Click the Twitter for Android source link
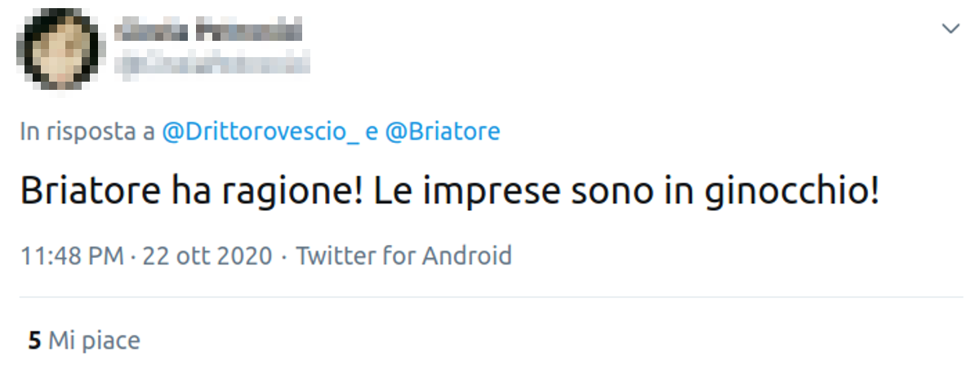The width and height of the screenshot is (980, 374). click(x=403, y=256)
